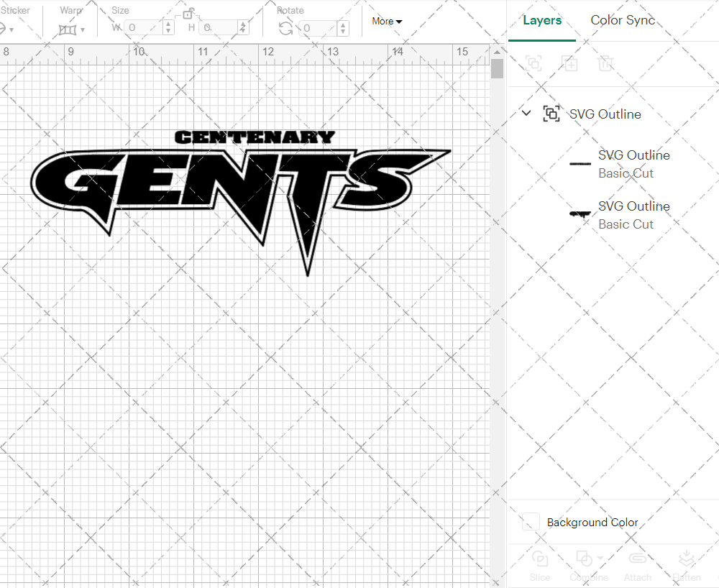This screenshot has height=588, width=719.
Task: Click the Delete layer trash icon
Action: click(x=606, y=63)
